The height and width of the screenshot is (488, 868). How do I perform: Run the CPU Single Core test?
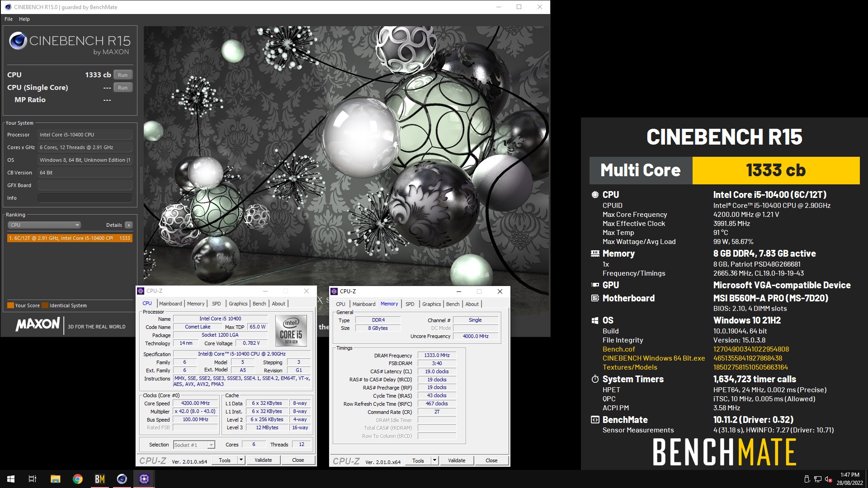tap(123, 88)
